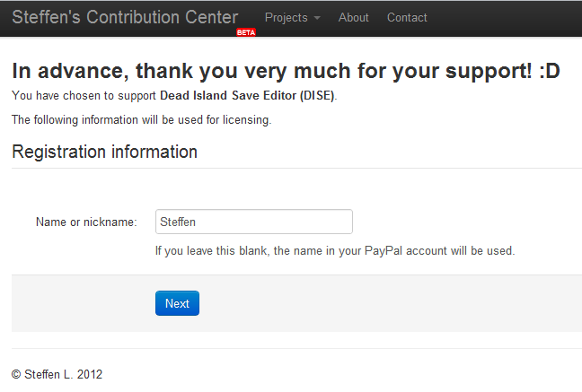This screenshot has width=582, height=392.
Task: Open the Contact page
Action: point(407,18)
